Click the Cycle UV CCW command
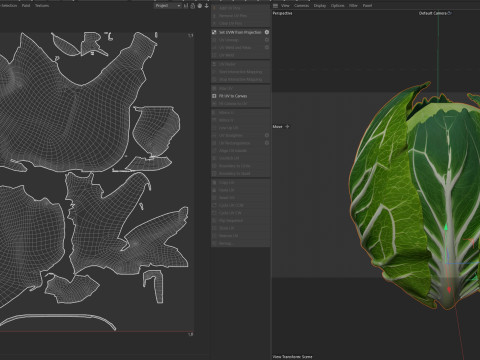 231,205
